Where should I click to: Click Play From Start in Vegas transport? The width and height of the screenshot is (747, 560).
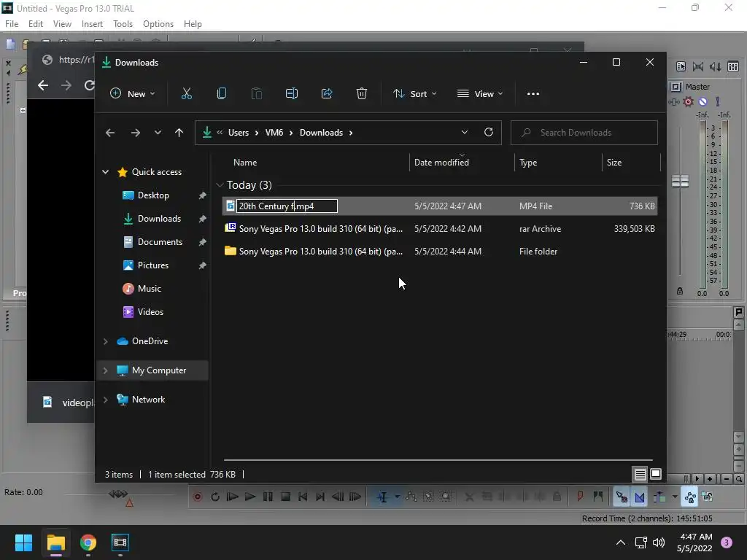[233, 497]
